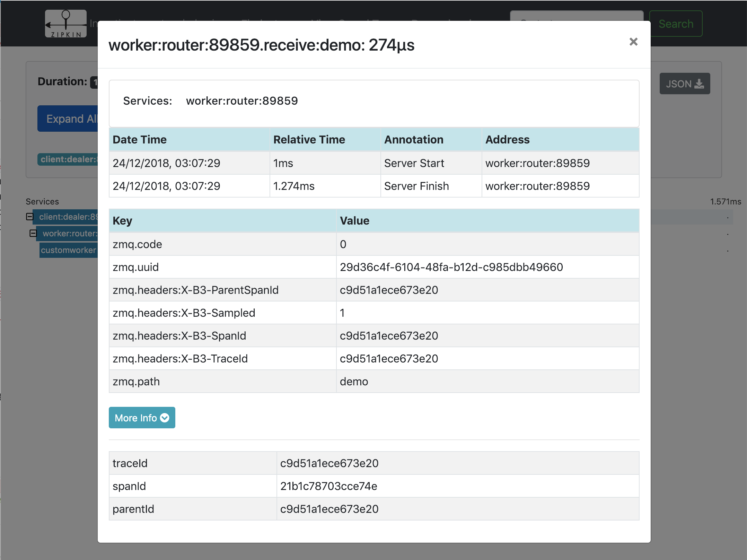The width and height of the screenshot is (747, 560).
Task: Click the zmq.headers:X-B3-TraceId key
Action: [180, 358]
